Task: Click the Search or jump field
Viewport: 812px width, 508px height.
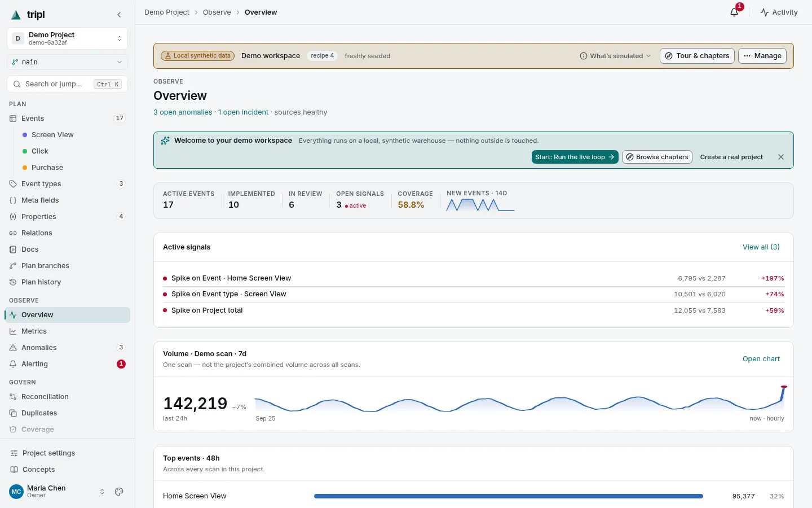Action: [x=67, y=84]
